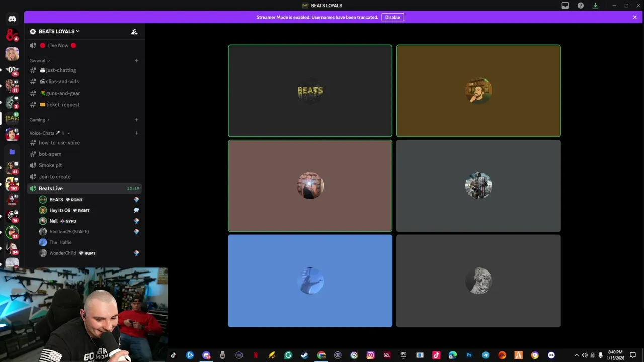Open Google Chrome from the taskbar
The width and height of the screenshot is (644, 362).
(x=321, y=355)
